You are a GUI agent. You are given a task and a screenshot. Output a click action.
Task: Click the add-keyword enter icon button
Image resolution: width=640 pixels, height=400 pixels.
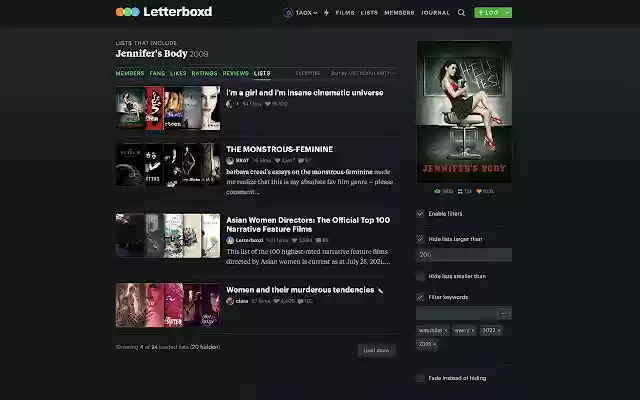pyautogui.click(x=504, y=313)
